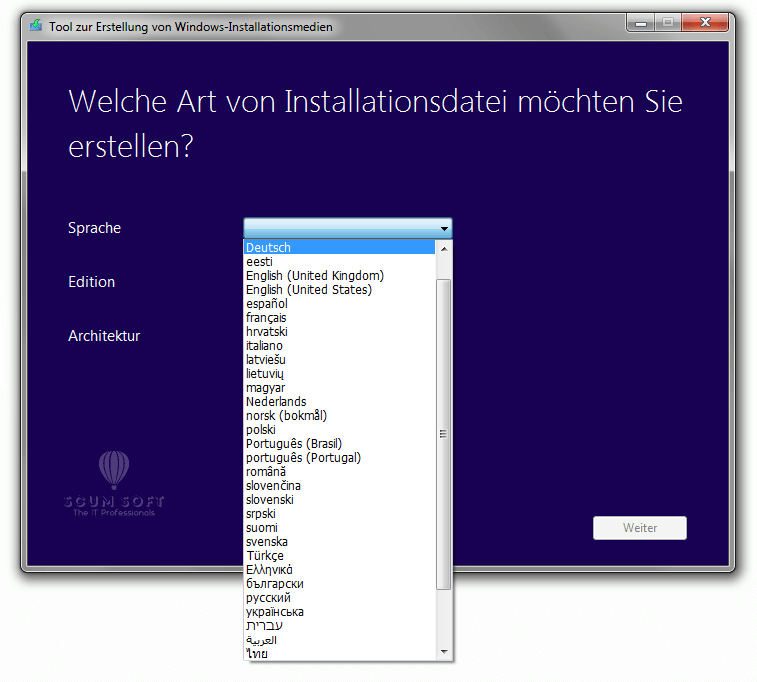Select English (United Kingdom)
This screenshot has height=682, width=757.
339,276
